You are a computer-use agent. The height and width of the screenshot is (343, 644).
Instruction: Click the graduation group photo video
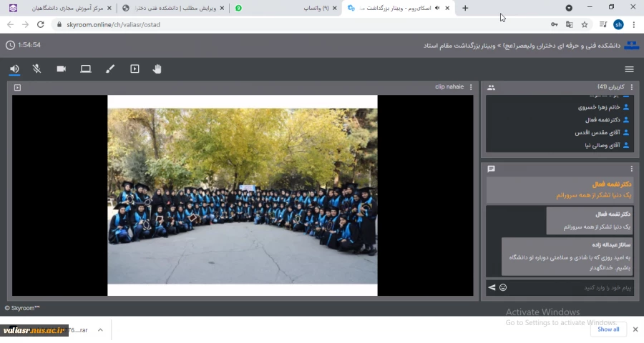coord(243,195)
